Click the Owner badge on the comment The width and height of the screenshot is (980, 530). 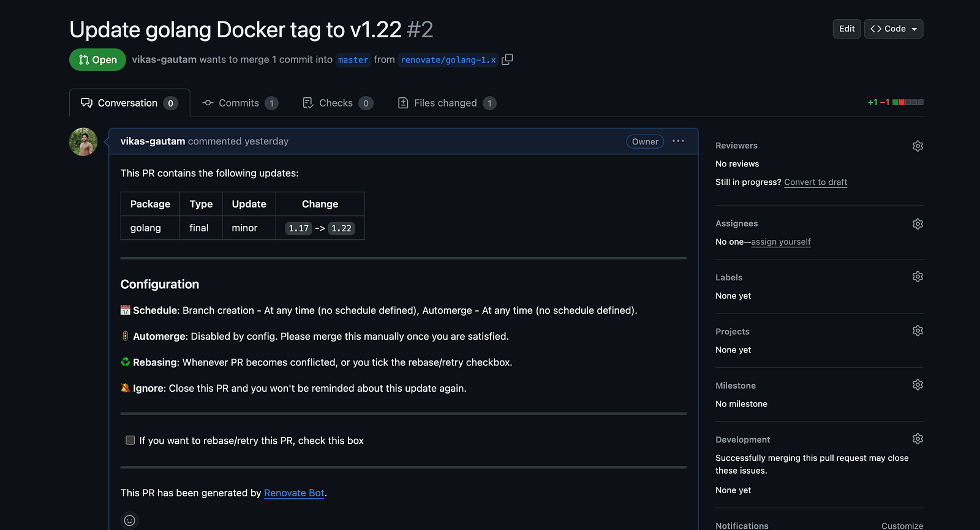point(645,141)
